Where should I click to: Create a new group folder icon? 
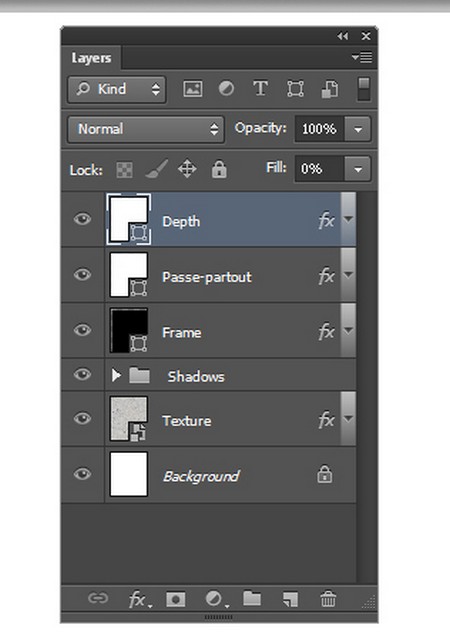click(252, 598)
